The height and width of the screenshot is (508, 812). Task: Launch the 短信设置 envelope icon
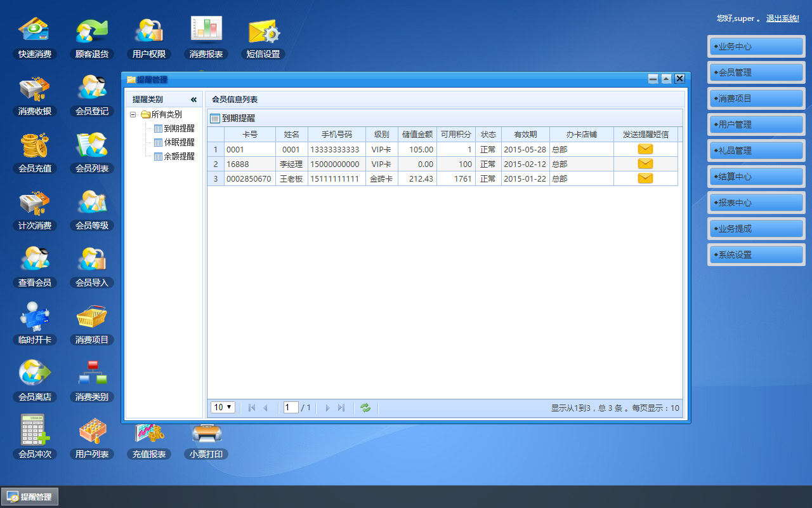[x=263, y=38]
